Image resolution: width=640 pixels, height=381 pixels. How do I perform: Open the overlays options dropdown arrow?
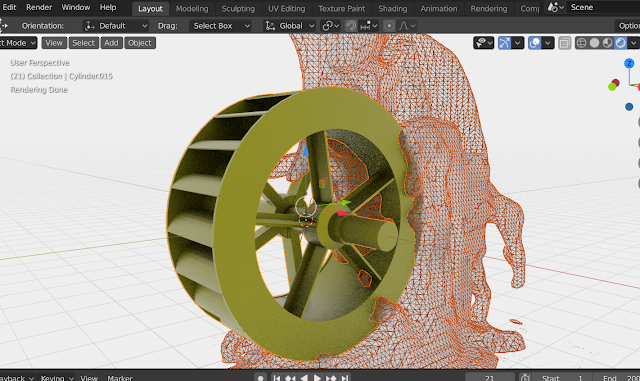pyautogui.click(x=548, y=43)
